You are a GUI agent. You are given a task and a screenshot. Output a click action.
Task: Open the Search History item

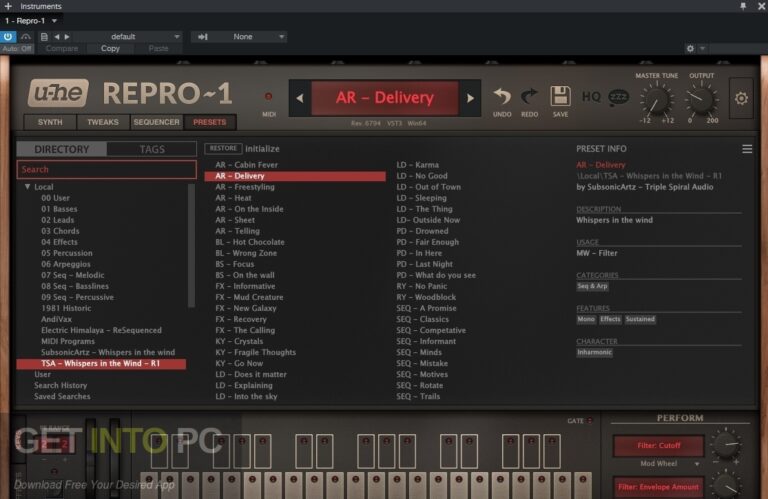click(x=61, y=385)
